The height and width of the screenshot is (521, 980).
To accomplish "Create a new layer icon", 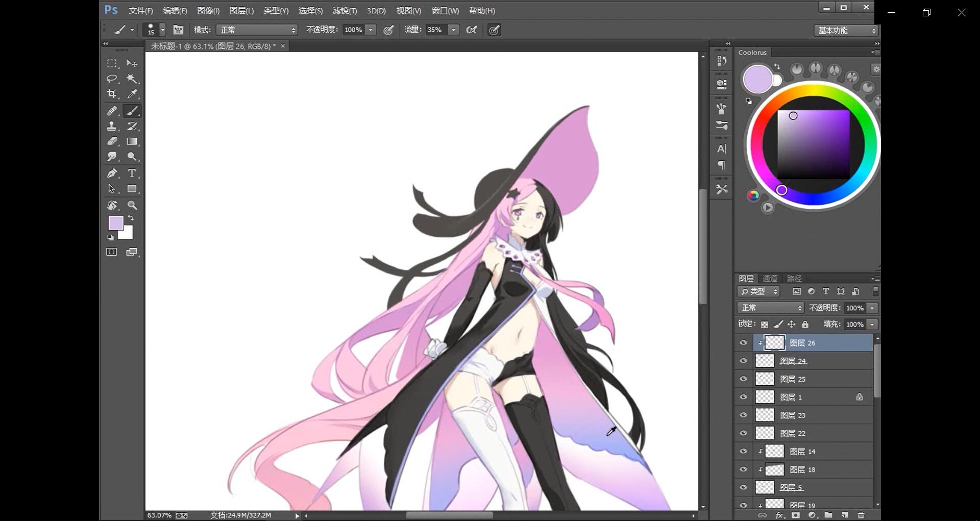I will (845, 515).
